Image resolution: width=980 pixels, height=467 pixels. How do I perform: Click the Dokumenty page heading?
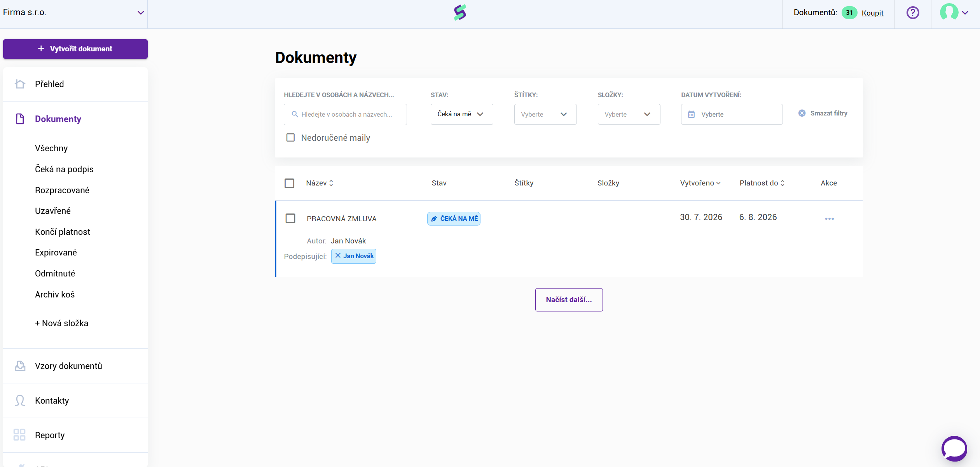click(316, 58)
